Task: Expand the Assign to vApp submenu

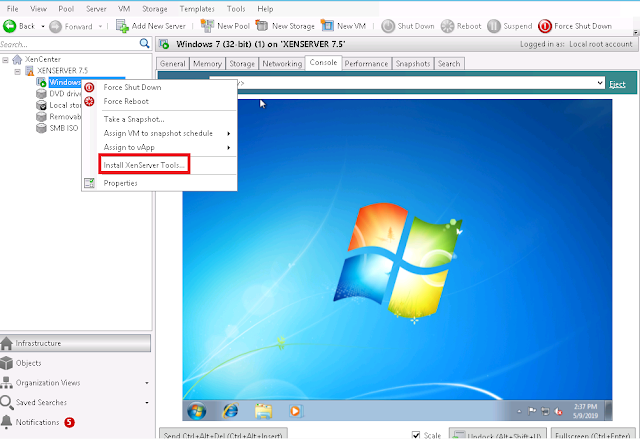Action: click(x=229, y=147)
